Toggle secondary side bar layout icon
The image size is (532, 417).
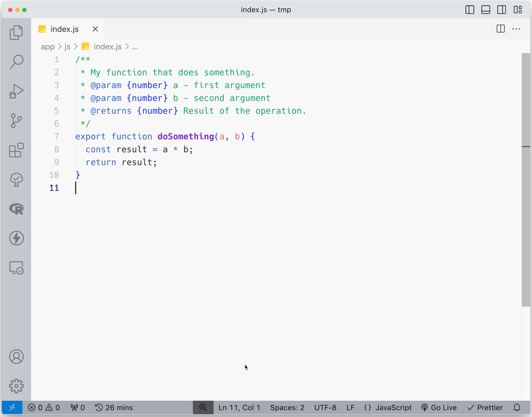pos(502,10)
